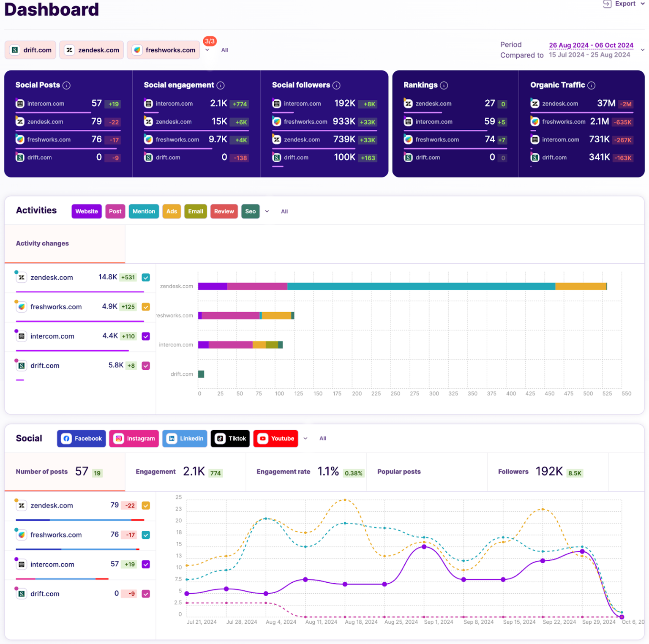649x644 pixels.
Task: Select the Facebook filter in Social section
Action: [81, 438]
